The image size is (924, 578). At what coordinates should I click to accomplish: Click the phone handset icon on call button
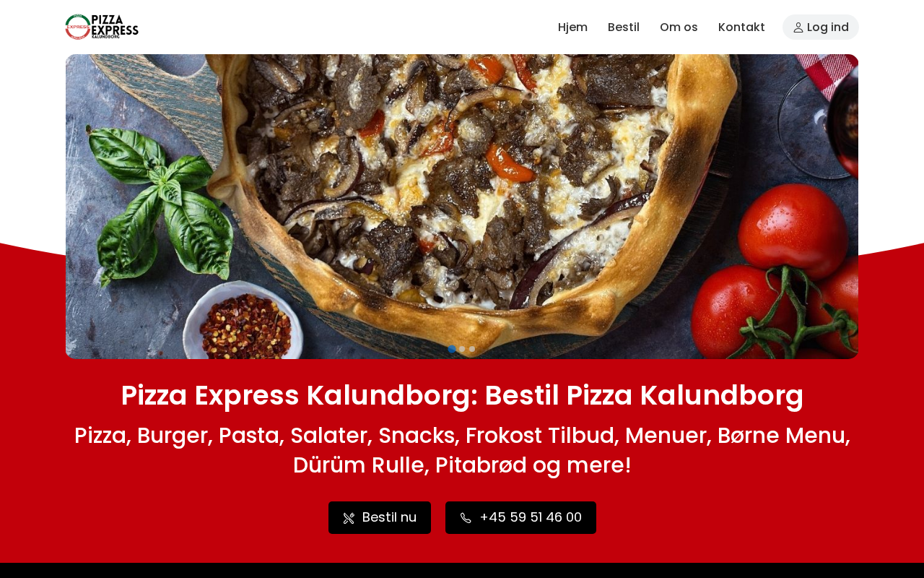pyautogui.click(x=466, y=518)
